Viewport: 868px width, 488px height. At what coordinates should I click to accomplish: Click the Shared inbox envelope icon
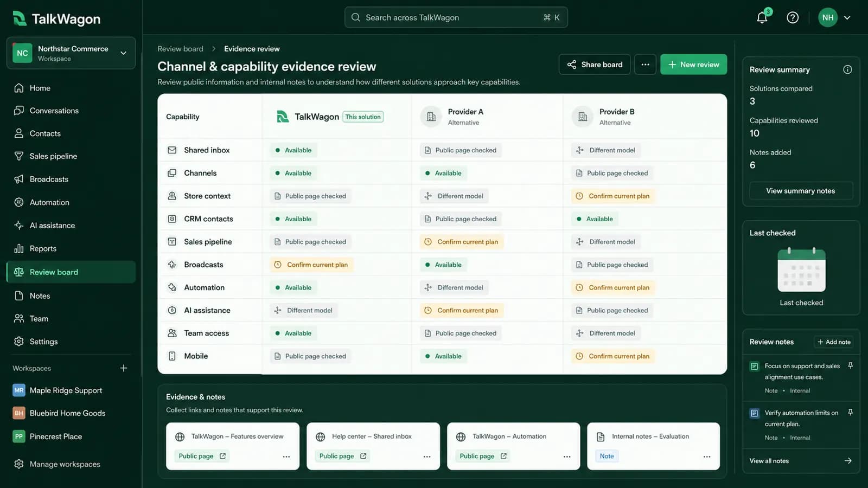(172, 150)
